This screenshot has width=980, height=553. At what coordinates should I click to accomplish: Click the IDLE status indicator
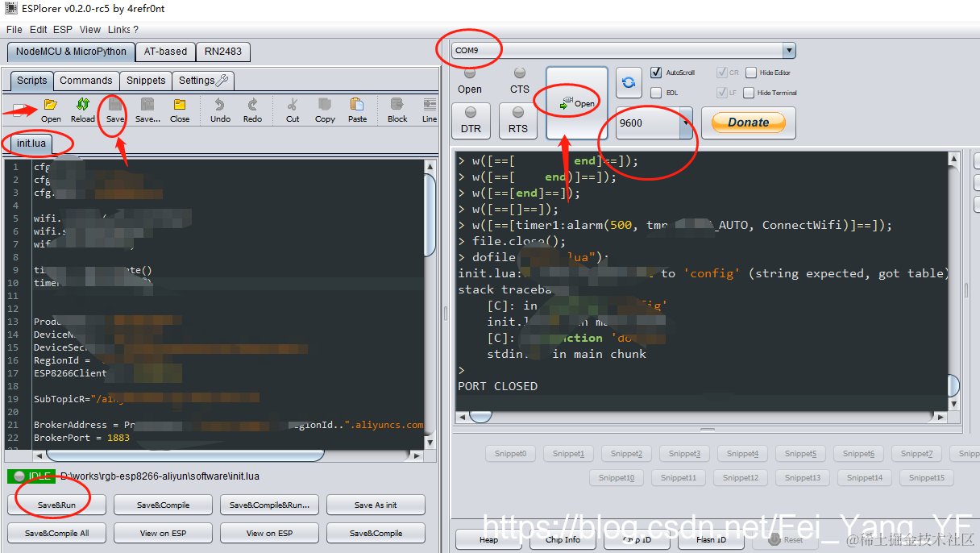pos(31,476)
